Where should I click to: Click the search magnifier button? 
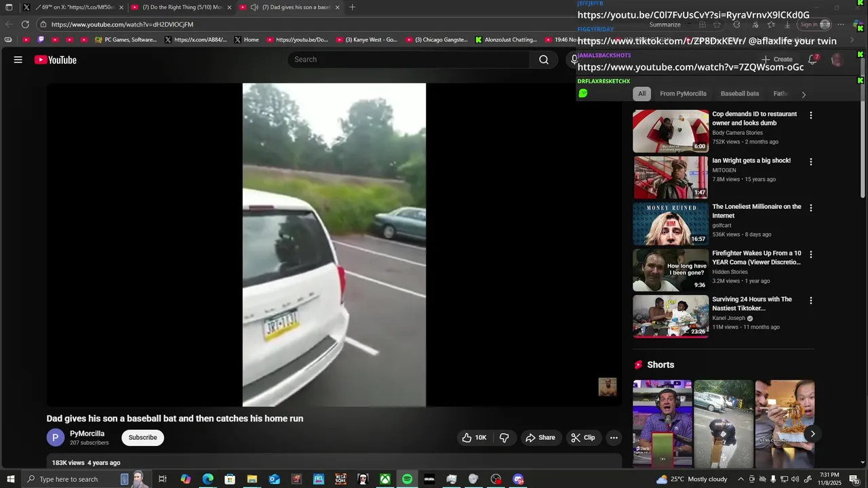[544, 60]
